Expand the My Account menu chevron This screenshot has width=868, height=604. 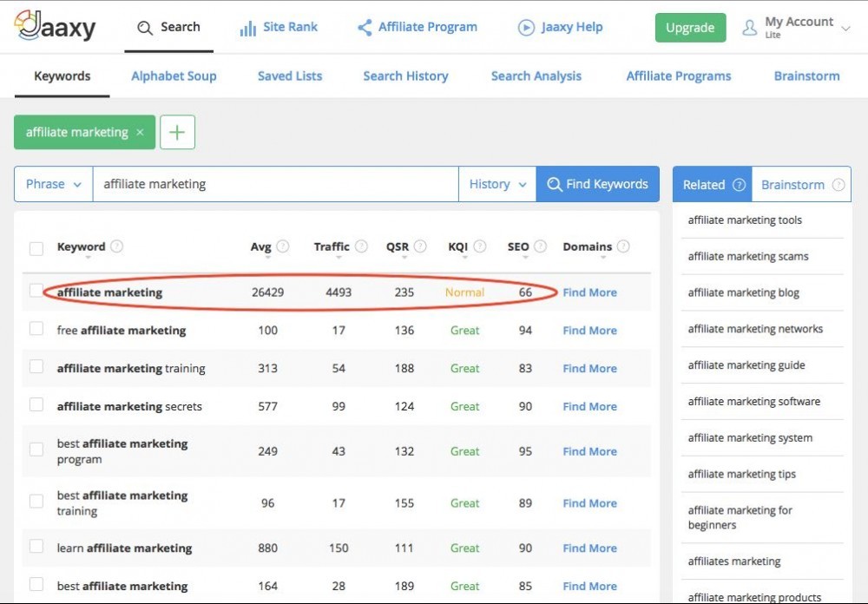(x=845, y=29)
